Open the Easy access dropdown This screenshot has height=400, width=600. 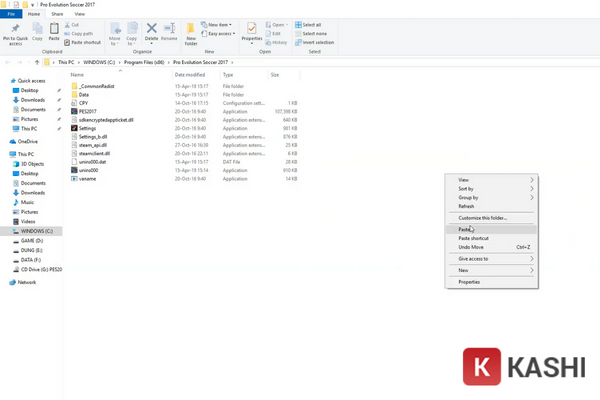[x=218, y=34]
